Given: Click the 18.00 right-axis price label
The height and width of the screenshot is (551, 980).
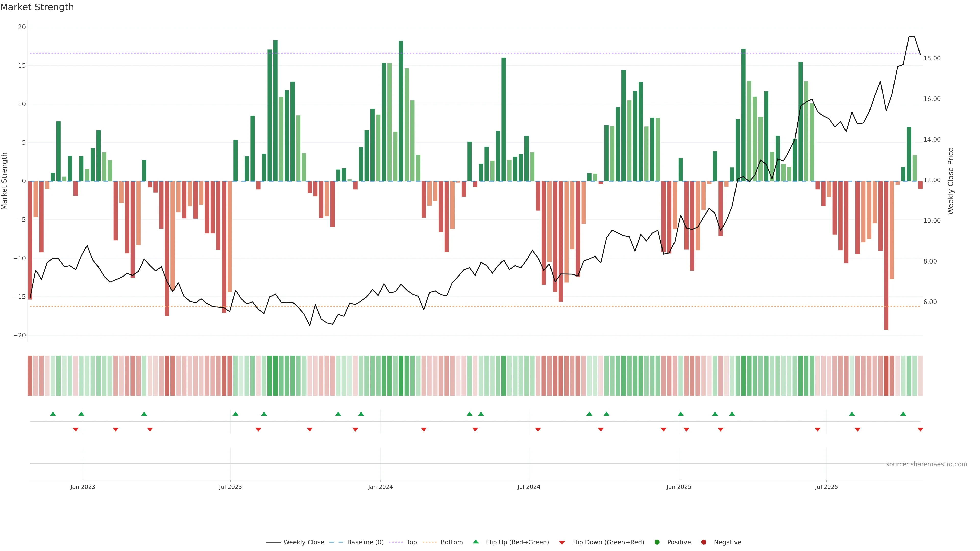Looking at the screenshot, I should pyautogui.click(x=932, y=58).
